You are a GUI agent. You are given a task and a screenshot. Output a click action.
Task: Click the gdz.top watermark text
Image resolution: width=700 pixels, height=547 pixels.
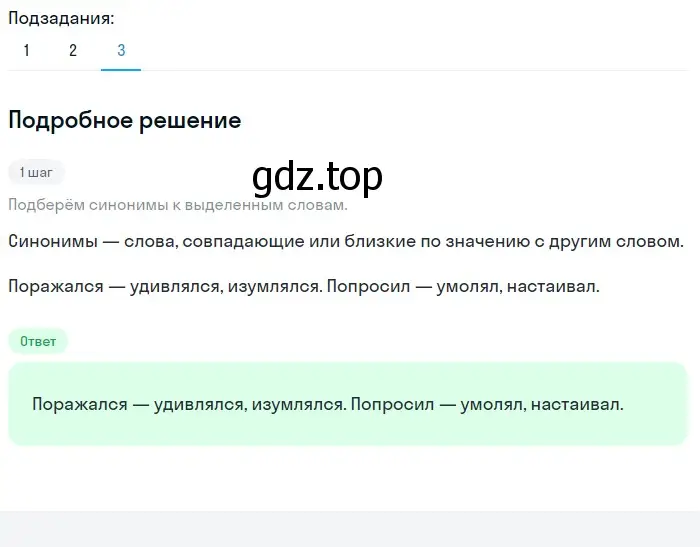point(317,177)
